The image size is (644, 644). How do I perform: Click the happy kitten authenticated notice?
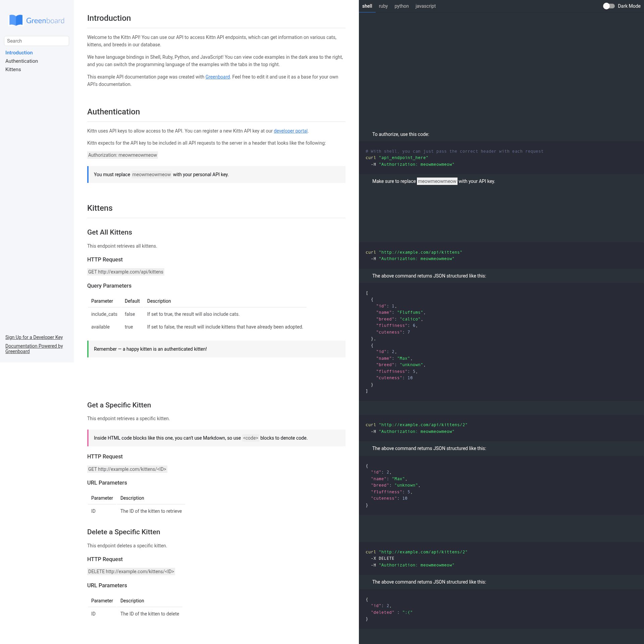pyautogui.click(x=216, y=349)
